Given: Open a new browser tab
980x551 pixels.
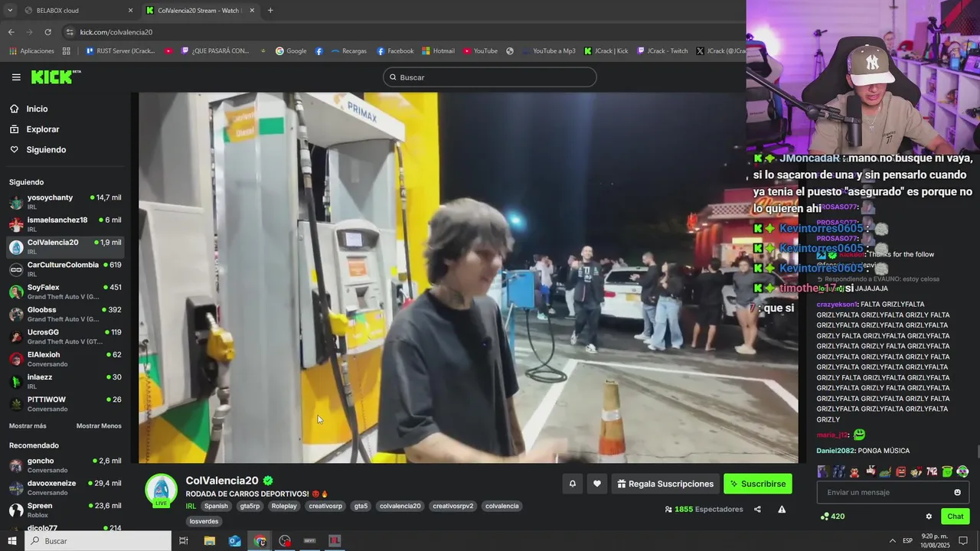Looking at the screenshot, I should (270, 10).
